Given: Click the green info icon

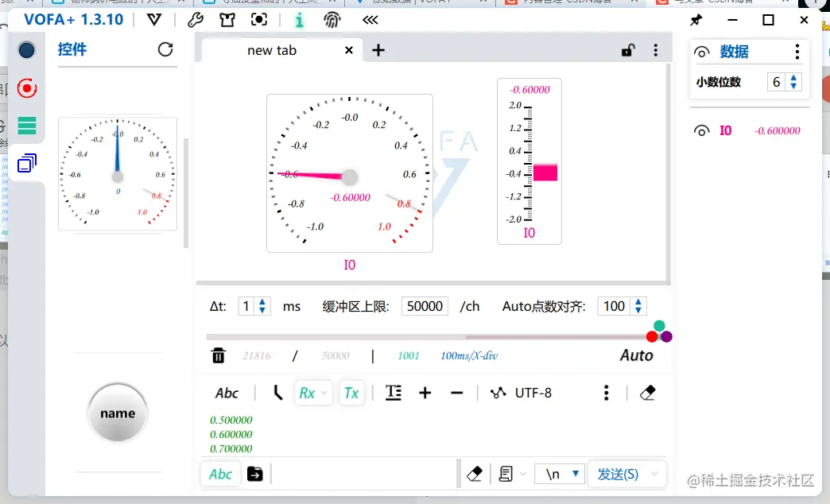Looking at the screenshot, I should [x=300, y=20].
